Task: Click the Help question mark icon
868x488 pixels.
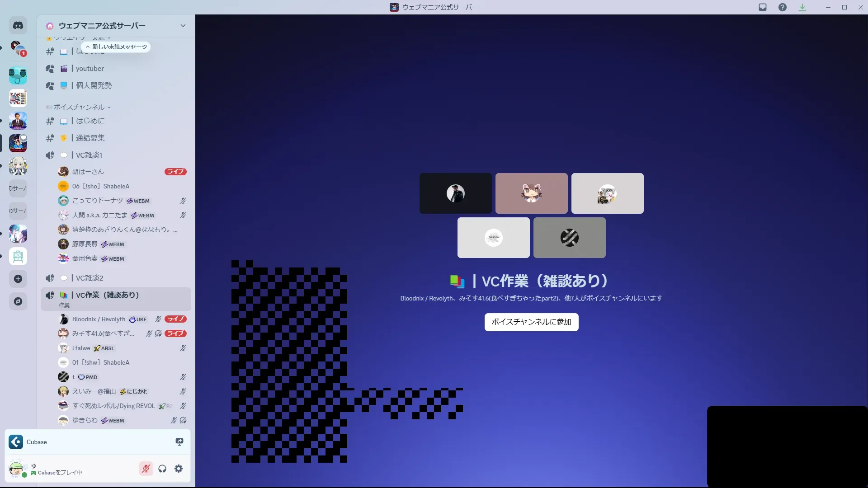Action: (x=783, y=7)
